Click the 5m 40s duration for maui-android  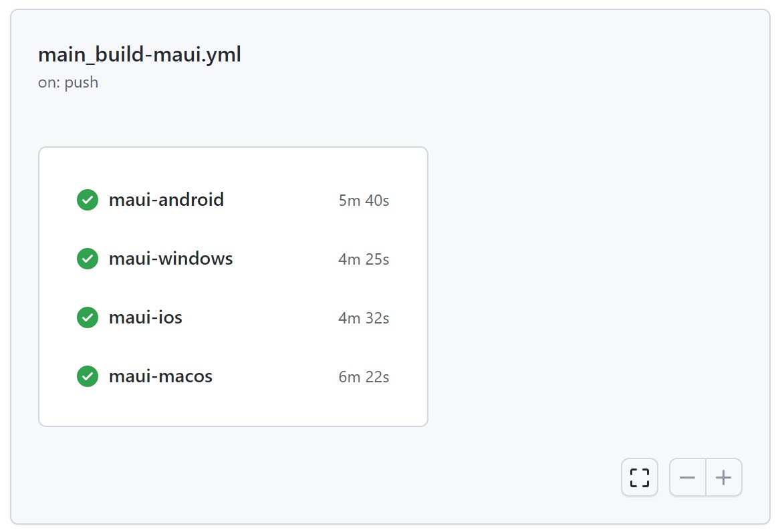click(363, 200)
